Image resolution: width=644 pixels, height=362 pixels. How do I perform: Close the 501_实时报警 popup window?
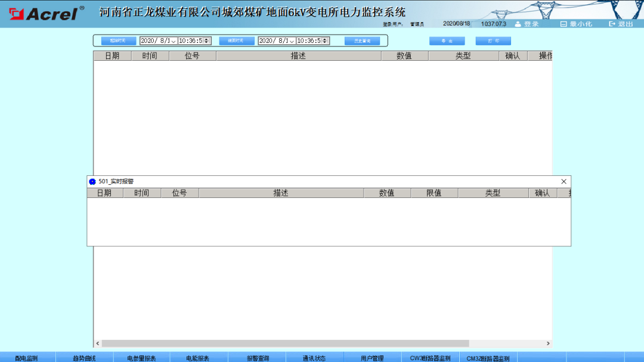point(564,182)
